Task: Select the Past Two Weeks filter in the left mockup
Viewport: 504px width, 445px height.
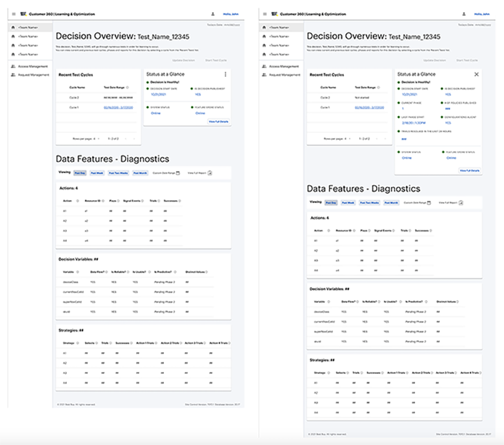Action: 119,172
